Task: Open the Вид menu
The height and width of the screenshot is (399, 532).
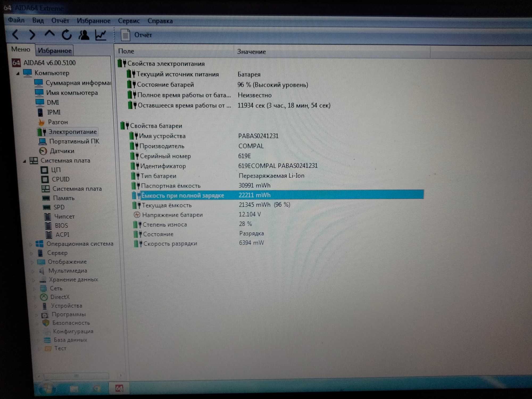Action: tap(38, 20)
